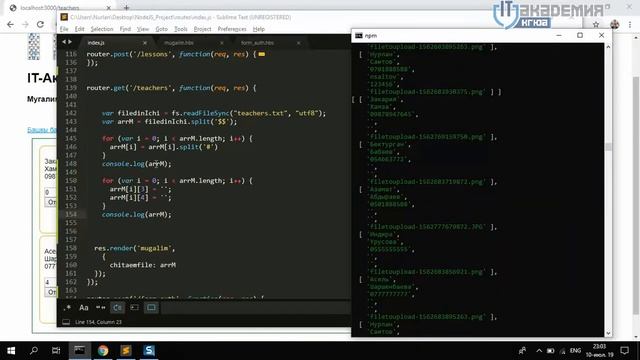Click the Chrome back button
The width and height of the screenshot is (640, 360).
pyautogui.click(x=10, y=24)
